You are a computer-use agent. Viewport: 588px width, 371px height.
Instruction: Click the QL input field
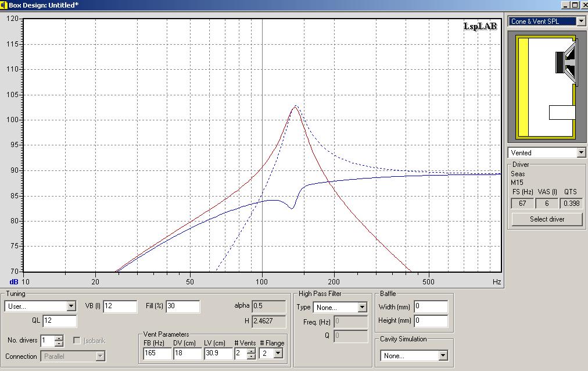click(x=59, y=321)
